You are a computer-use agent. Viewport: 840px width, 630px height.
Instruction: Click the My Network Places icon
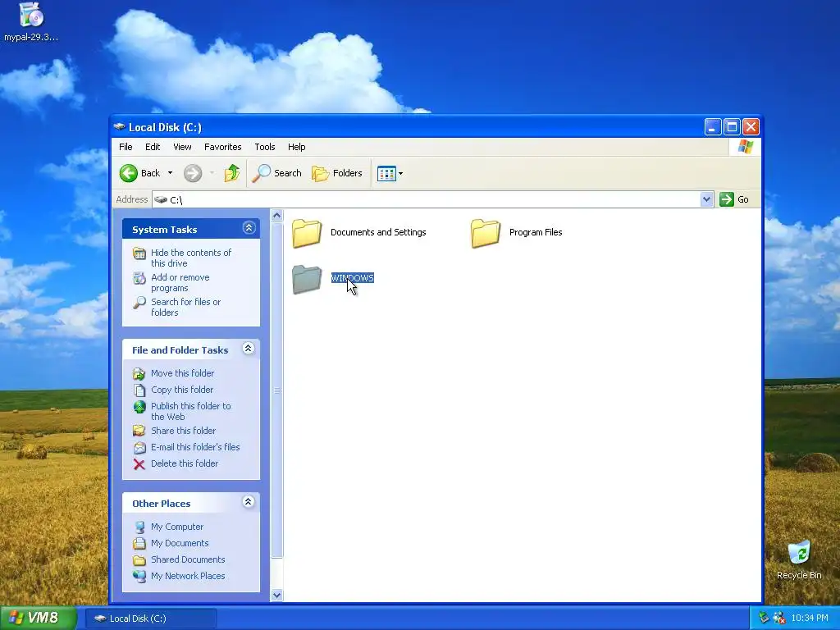coord(139,577)
